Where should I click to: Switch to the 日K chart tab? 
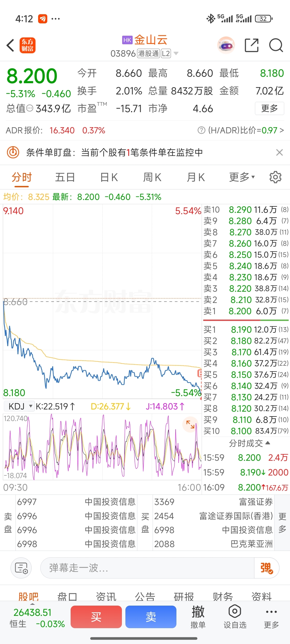pyautogui.click(x=109, y=177)
